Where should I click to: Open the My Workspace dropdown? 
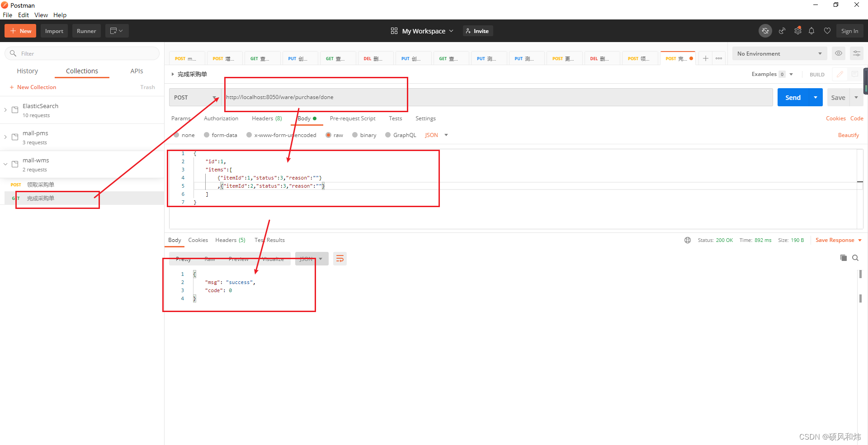pos(427,31)
